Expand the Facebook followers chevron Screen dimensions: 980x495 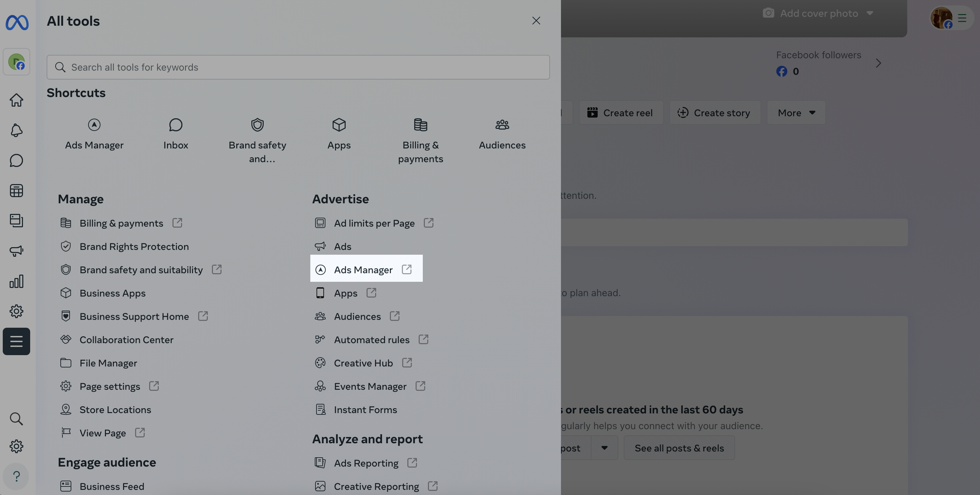(x=878, y=63)
